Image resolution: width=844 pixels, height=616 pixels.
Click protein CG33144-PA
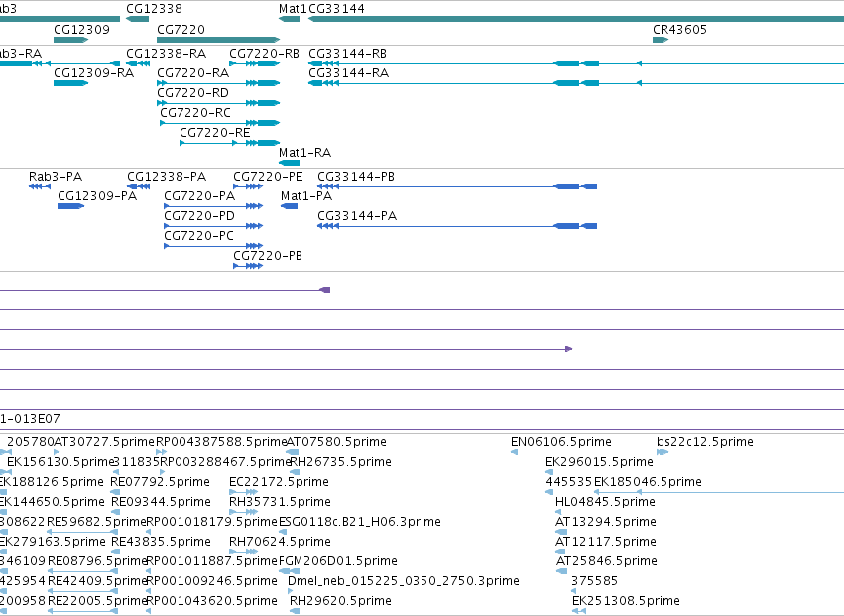coord(357,216)
